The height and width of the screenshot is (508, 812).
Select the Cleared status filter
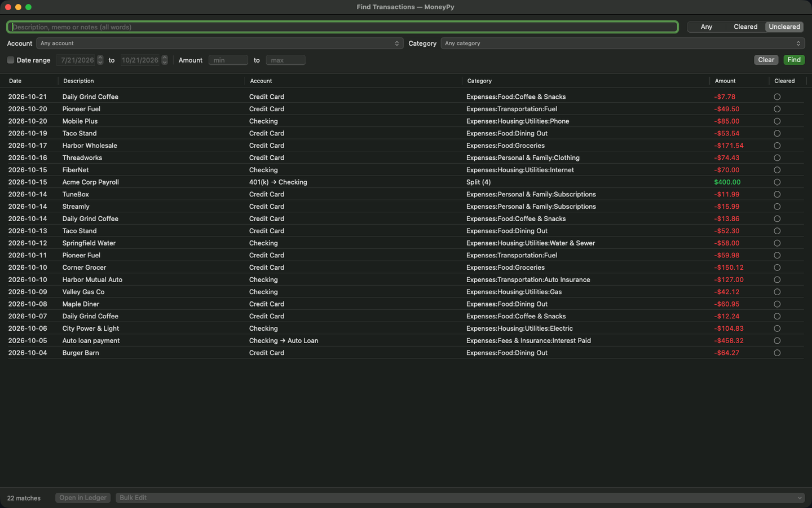745,27
